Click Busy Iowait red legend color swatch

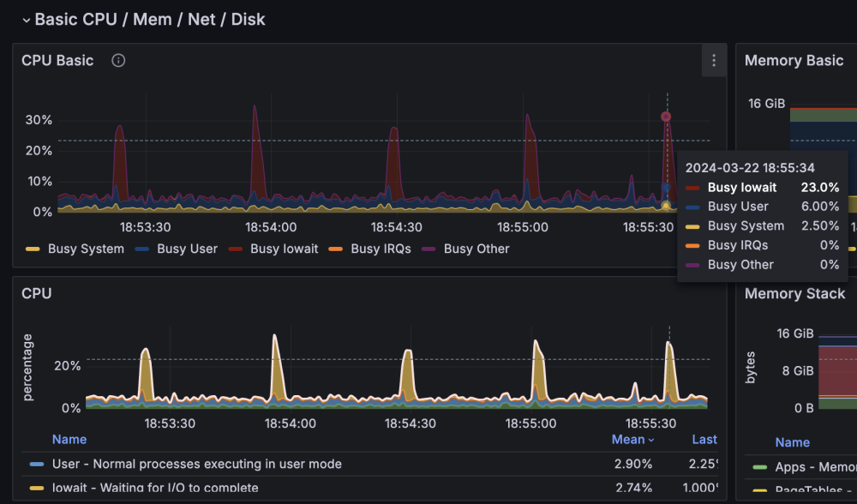pos(235,249)
